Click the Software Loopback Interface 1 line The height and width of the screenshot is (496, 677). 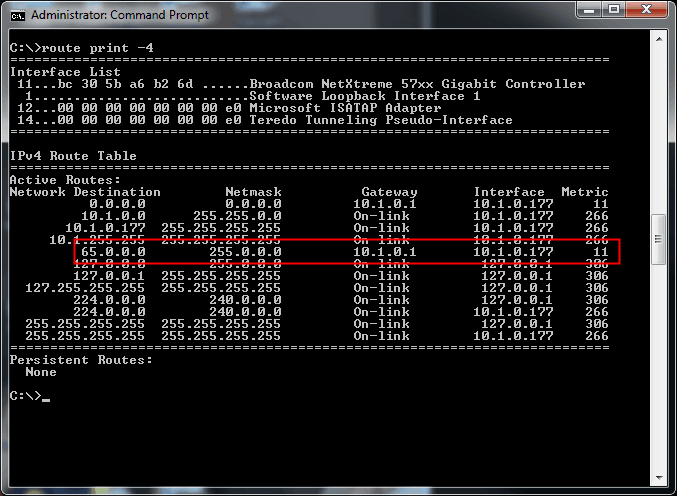[253, 96]
